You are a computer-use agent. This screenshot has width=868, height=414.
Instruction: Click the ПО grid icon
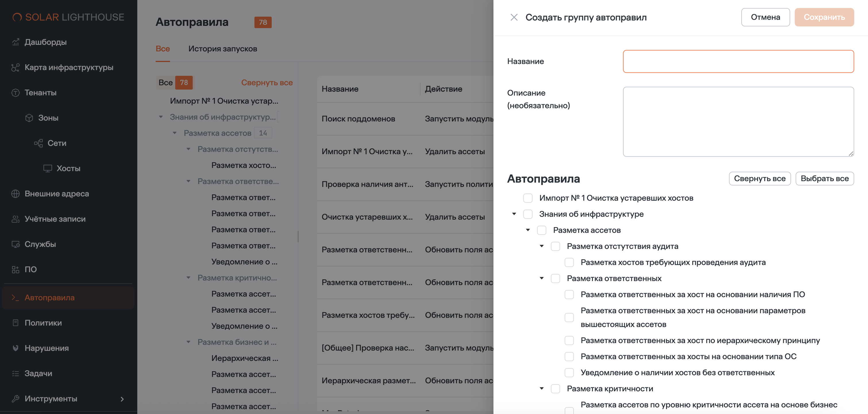point(16,270)
